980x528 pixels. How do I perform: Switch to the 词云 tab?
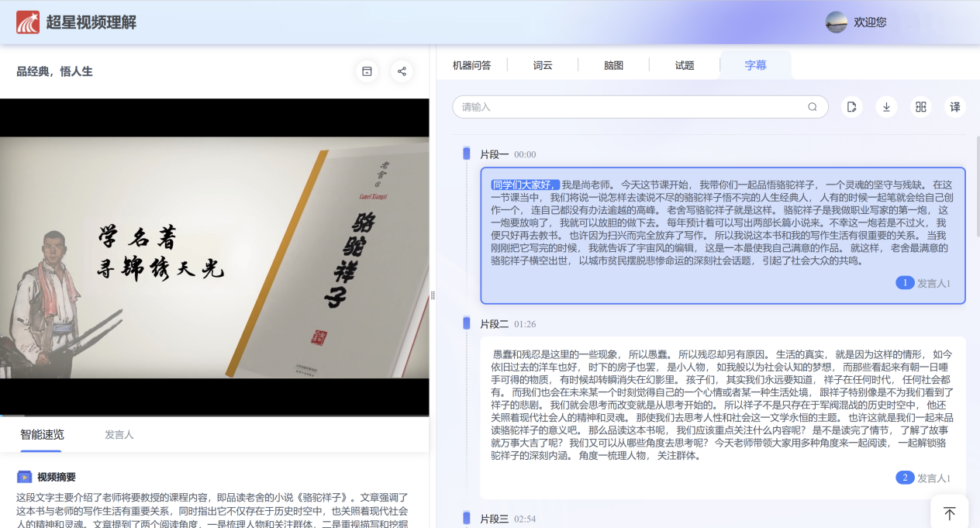click(543, 65)
